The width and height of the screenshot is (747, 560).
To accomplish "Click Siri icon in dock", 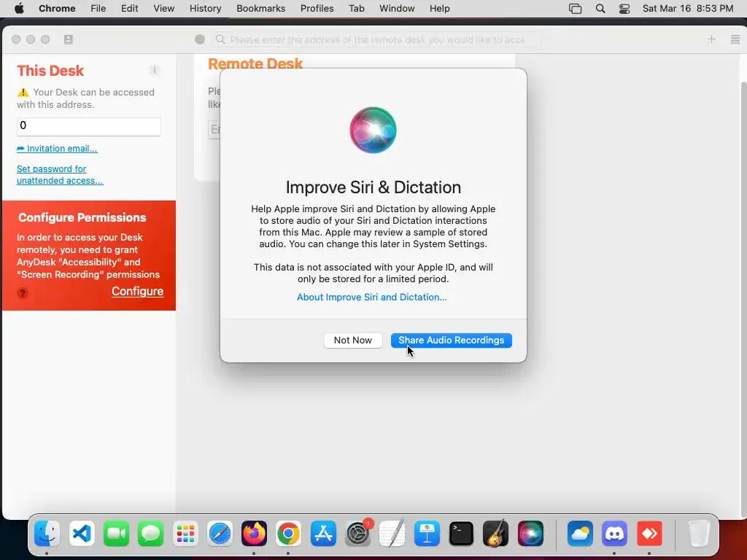I will [x=530, y=533].
